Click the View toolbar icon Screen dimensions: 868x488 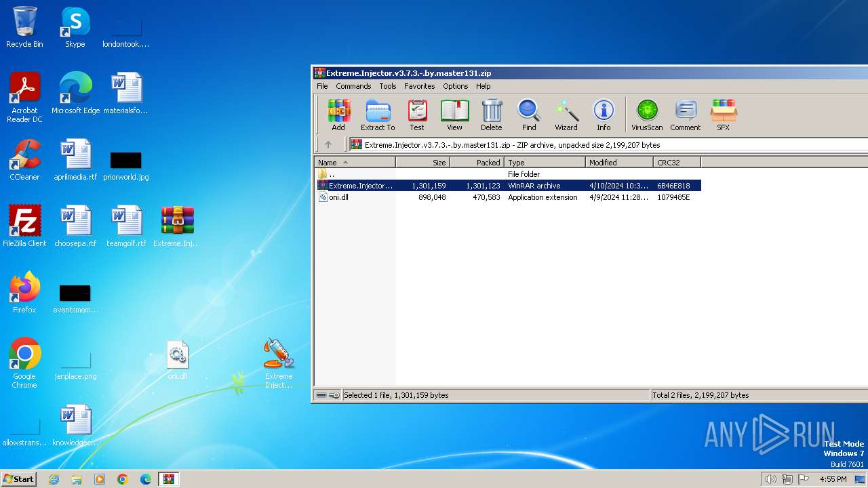(454, 115)
